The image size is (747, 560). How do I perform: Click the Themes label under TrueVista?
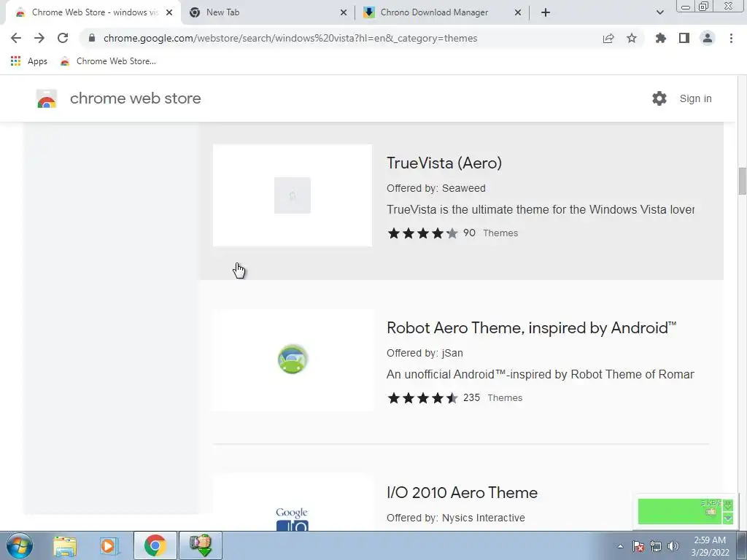(500, 233)
